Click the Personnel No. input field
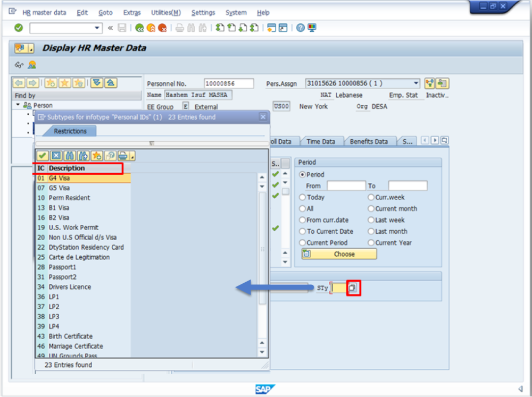Image resolution: width=532 pixels, height=397 pixels. [x=229, y=83]
